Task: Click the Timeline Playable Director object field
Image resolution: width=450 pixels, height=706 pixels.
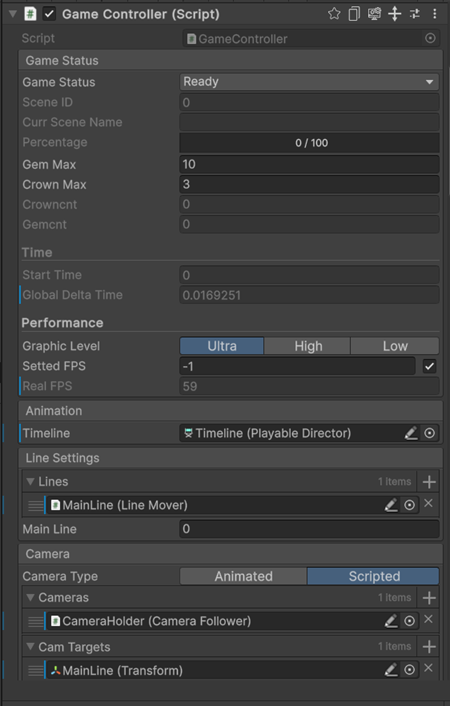Action: pyautogui.click(x=309, y=433)
